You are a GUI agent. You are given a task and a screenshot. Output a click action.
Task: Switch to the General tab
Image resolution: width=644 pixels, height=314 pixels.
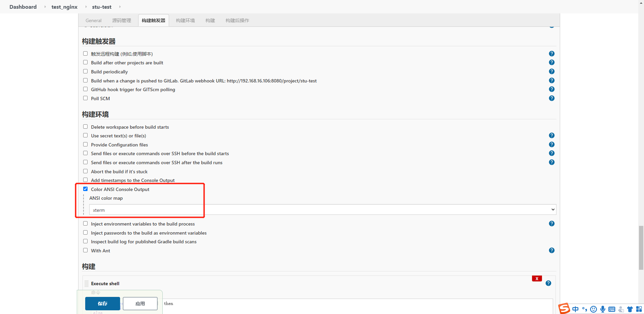click(93, 20)
